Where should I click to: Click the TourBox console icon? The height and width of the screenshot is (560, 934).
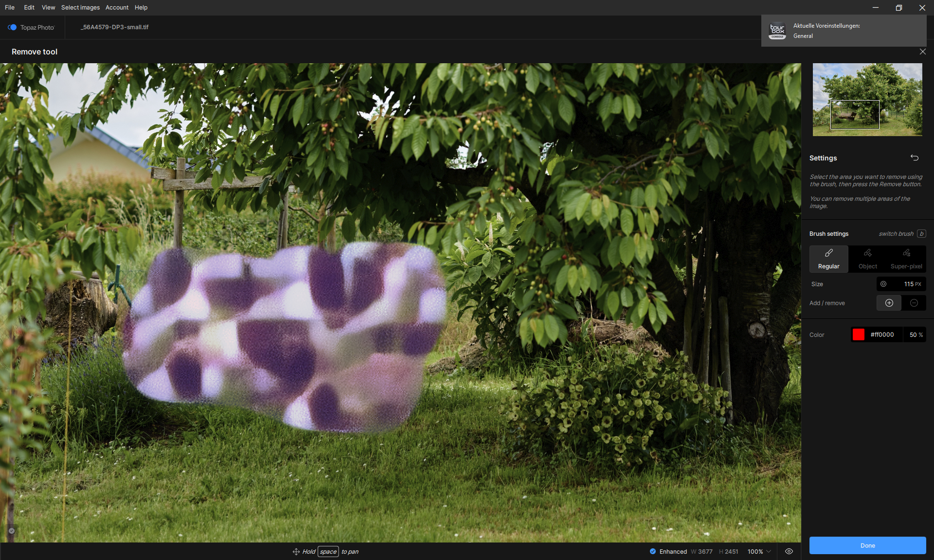coord(777,31)
